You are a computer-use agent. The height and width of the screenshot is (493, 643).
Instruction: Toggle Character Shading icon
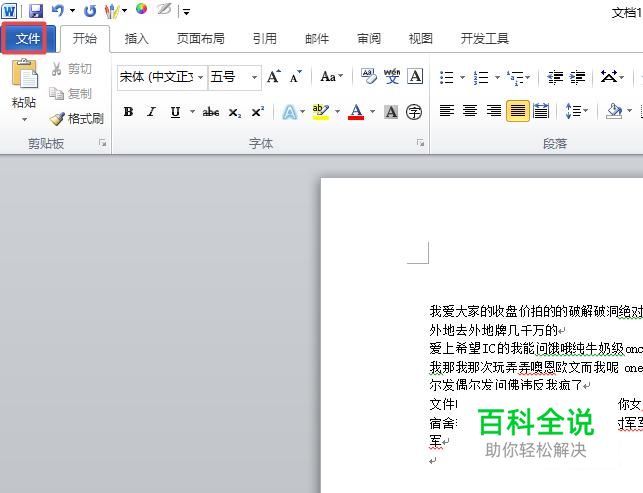[x=391, y=112]
